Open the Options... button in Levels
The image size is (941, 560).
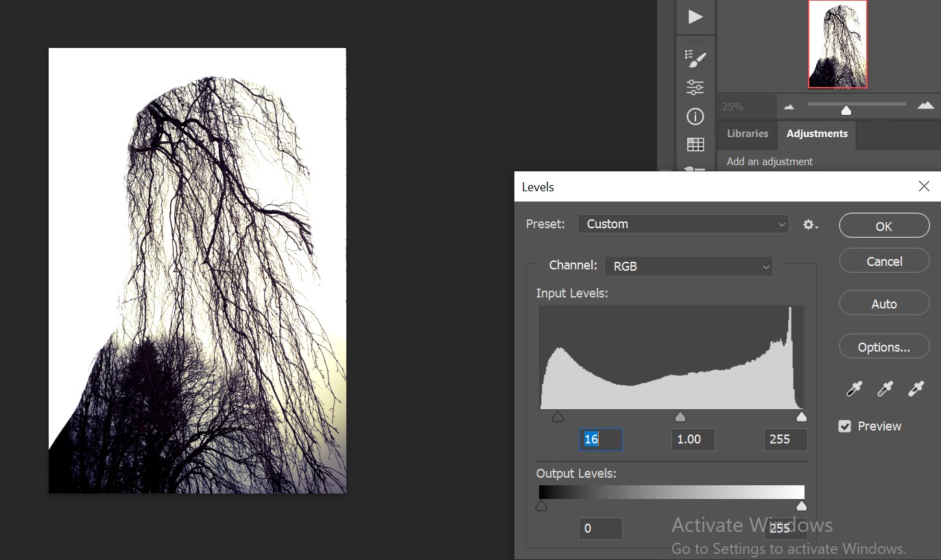[x=884, y=348]
